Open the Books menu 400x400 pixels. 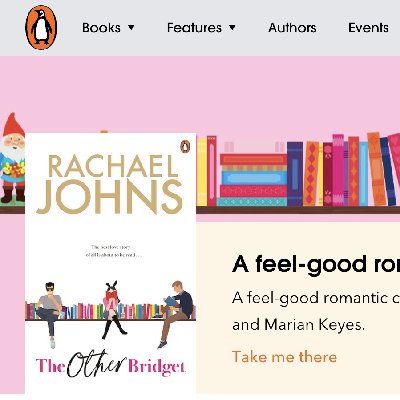[101, 28]
